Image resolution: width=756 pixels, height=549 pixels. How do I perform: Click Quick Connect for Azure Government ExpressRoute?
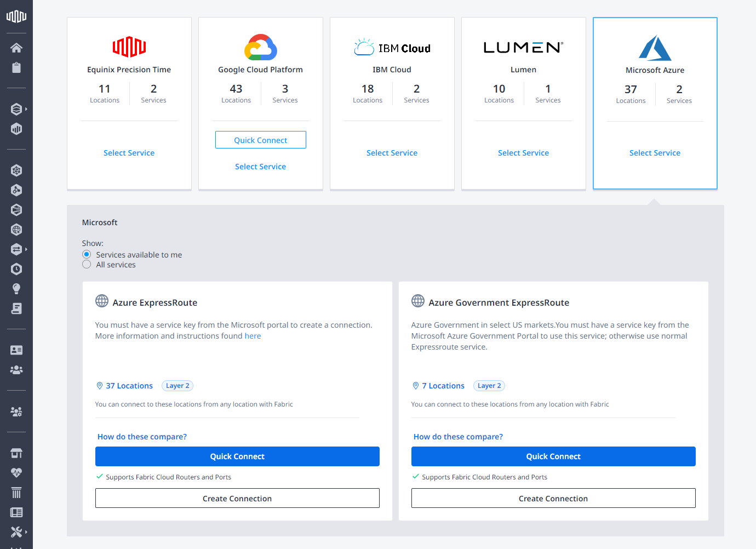pos(553,456)
